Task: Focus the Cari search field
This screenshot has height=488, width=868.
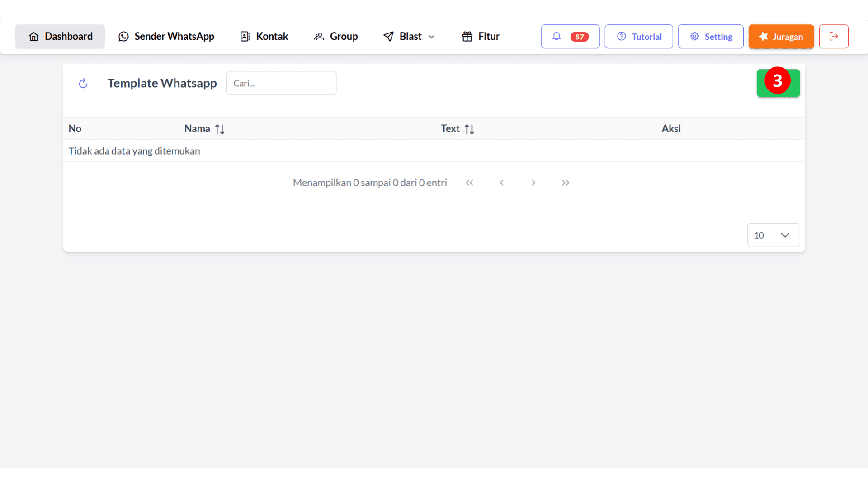Action: click(281, 83)
